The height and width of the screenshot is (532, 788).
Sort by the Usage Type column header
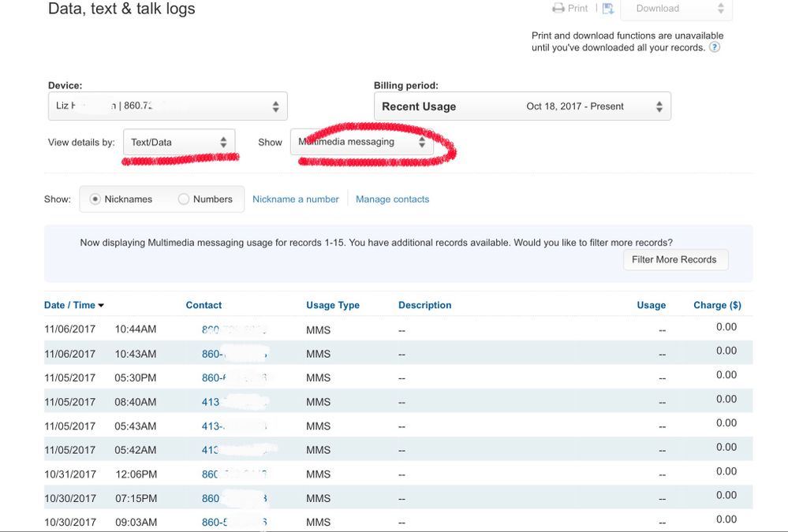[x=332, y=305]
